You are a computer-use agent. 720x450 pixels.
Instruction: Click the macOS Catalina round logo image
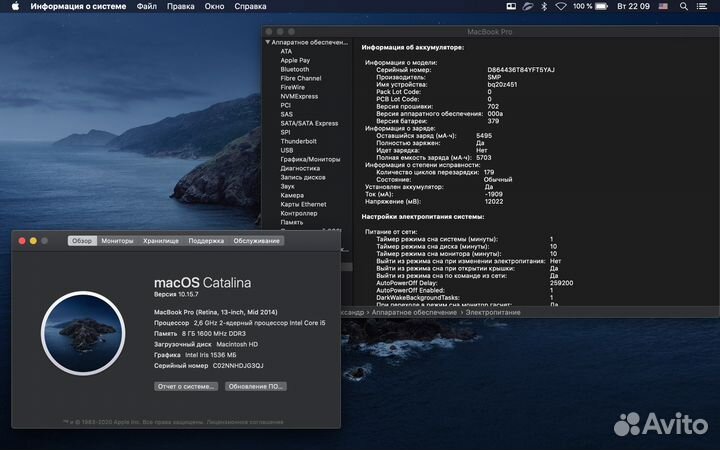pos(82,333)
